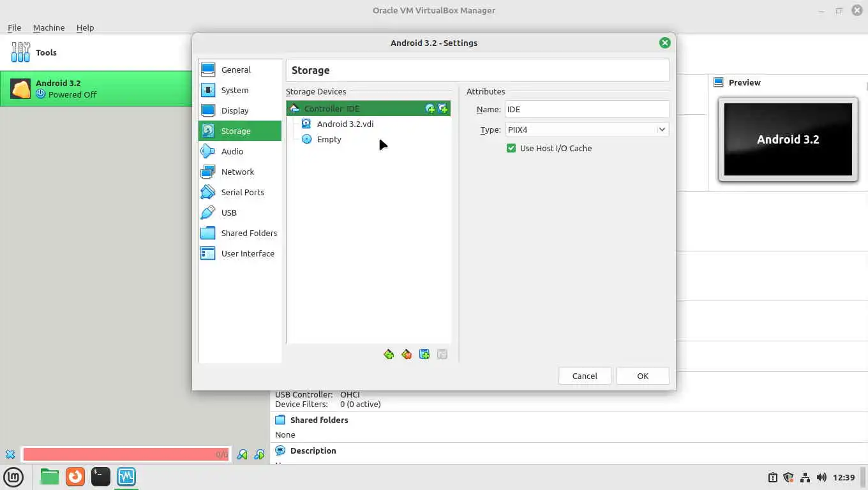
Task: Click the Controller: IDE icon
Action: [294, 108]
